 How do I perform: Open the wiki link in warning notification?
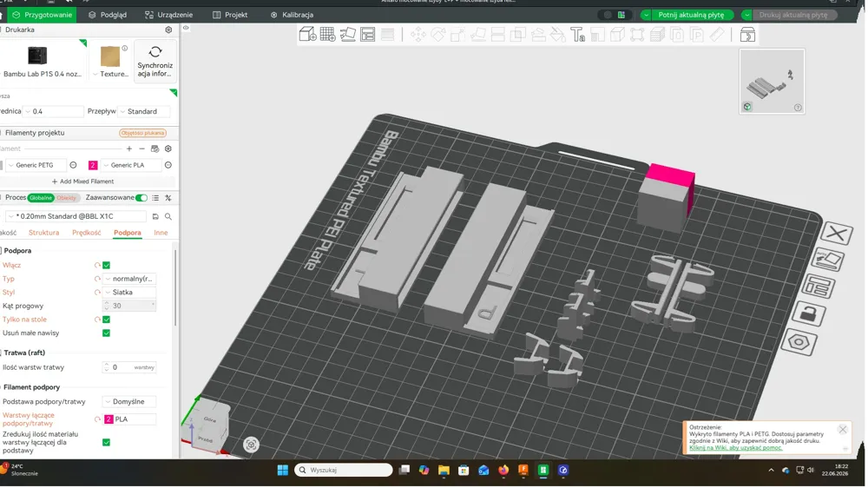pyautogui.click(x=736, y=447)
